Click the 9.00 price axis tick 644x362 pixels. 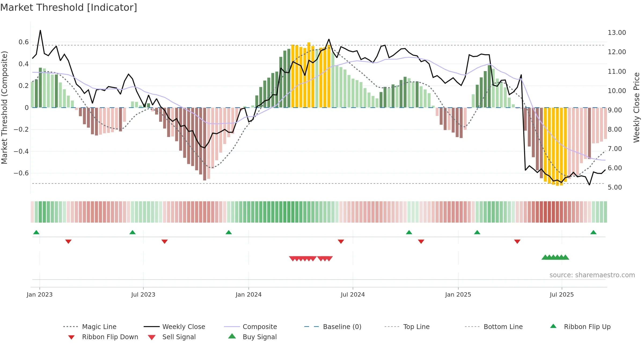(x=615, y=110)
